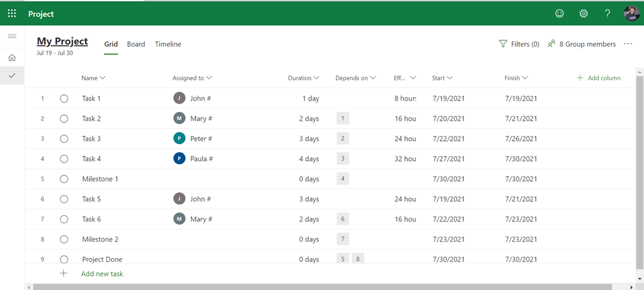Open the user profile picture
Viewport: 644px width, 290px height.
tap(631, 13)
